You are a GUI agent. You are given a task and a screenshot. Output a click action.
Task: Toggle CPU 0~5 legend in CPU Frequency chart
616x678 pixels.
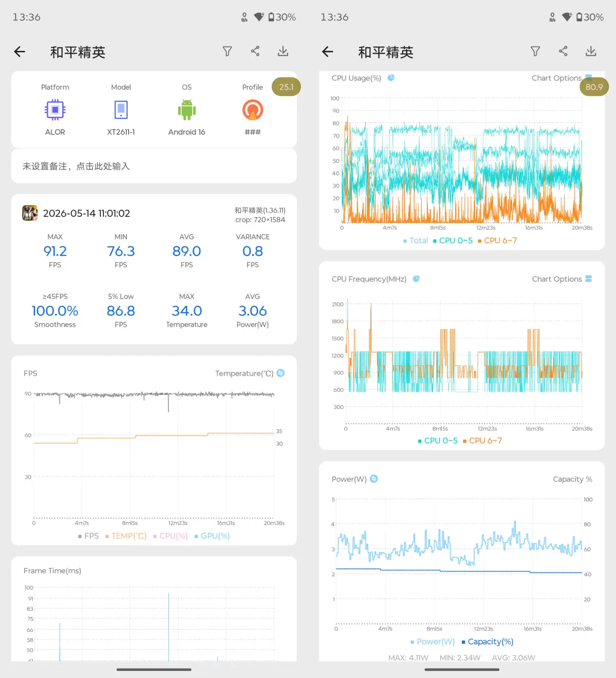click(x=438, y=441)
